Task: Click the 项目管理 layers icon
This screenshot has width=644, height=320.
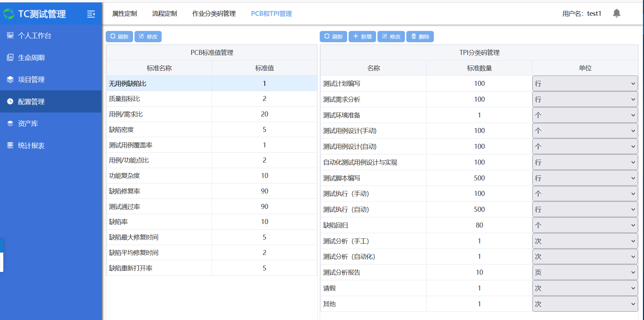Action: click(x=10, y=79)
